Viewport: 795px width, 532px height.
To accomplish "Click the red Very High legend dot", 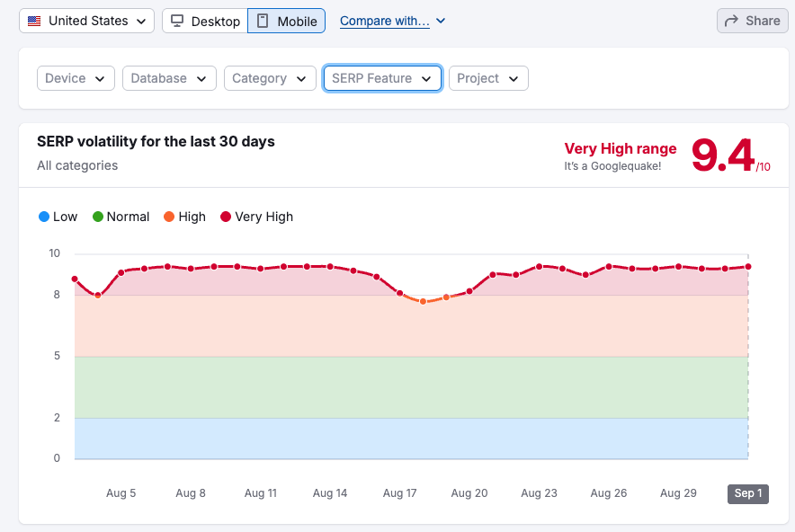I will (226, 217).
